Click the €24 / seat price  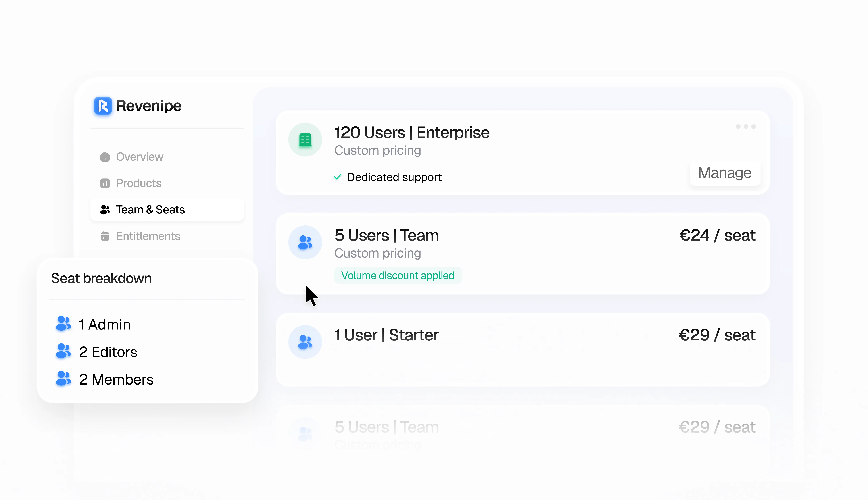point(717,235)
